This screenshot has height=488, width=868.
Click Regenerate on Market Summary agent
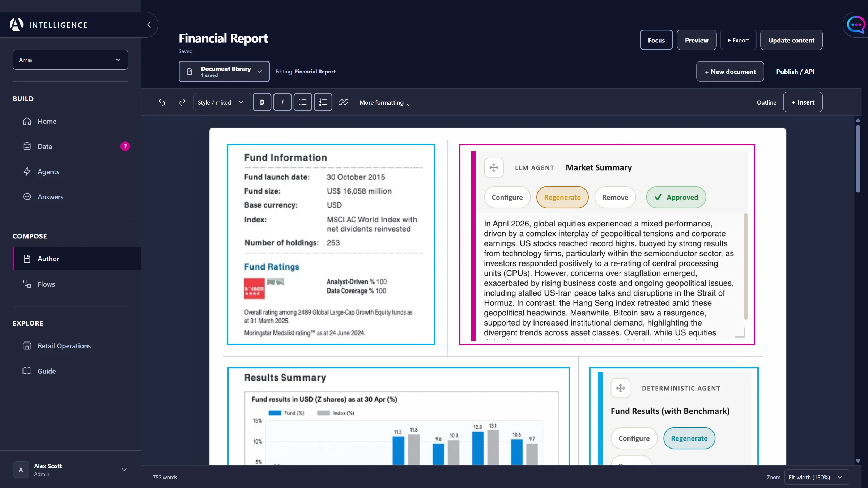point(562,197)
